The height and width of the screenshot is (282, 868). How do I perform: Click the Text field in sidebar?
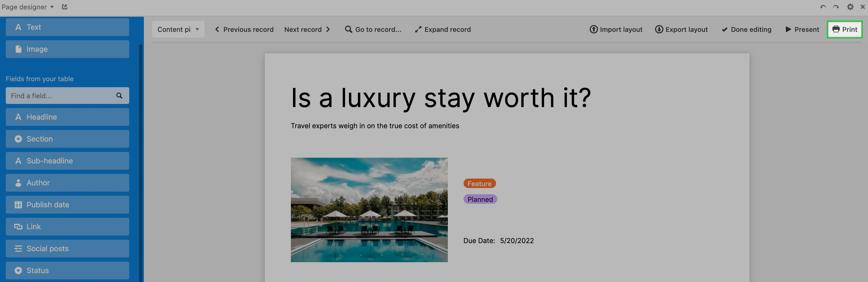pos(66,27)
